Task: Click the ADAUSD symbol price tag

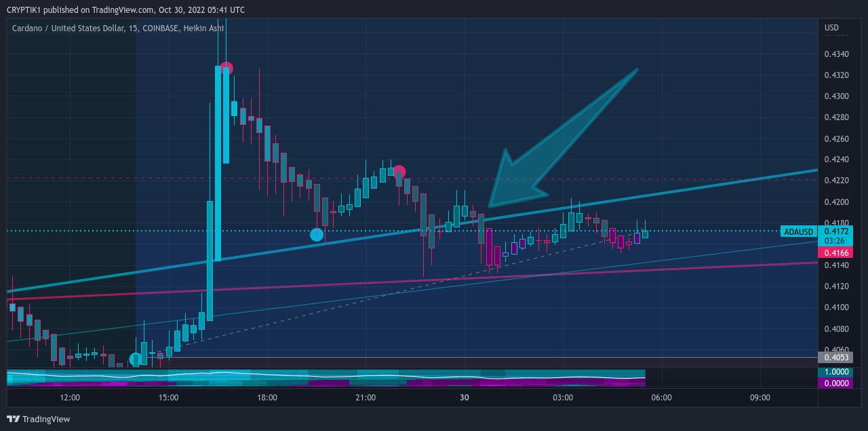Action: point(798,231)
